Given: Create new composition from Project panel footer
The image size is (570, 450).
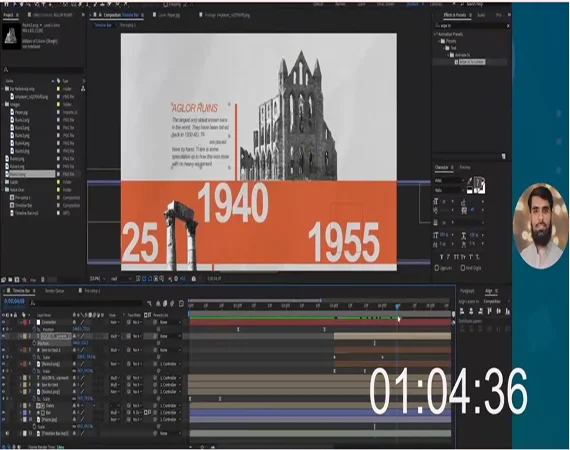Looking at the screenshot, I should pyautogui.click(x=17, y=280).
